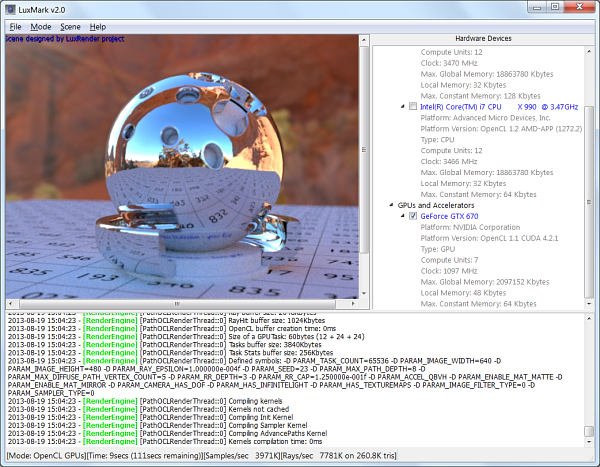The height and width of the screenshot is (467, 600).
Task: Click 'Clock: 3470 MHz' row
Action: [449, 63]
